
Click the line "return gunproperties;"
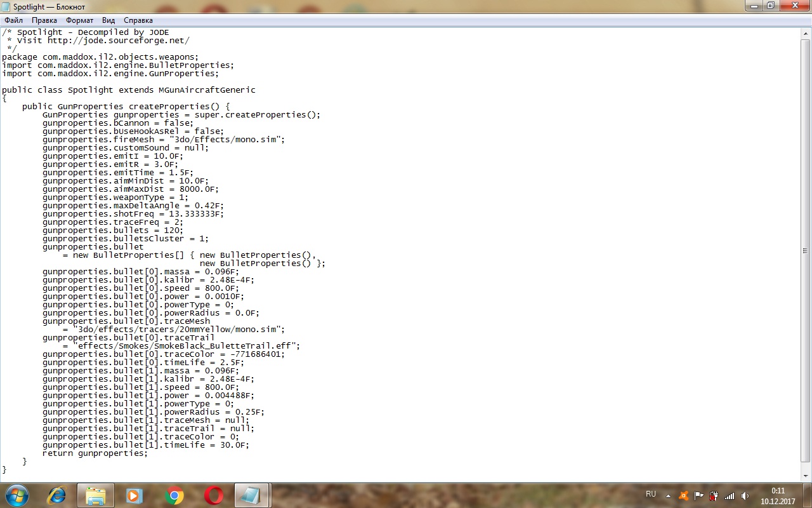(x=95, y=453)
